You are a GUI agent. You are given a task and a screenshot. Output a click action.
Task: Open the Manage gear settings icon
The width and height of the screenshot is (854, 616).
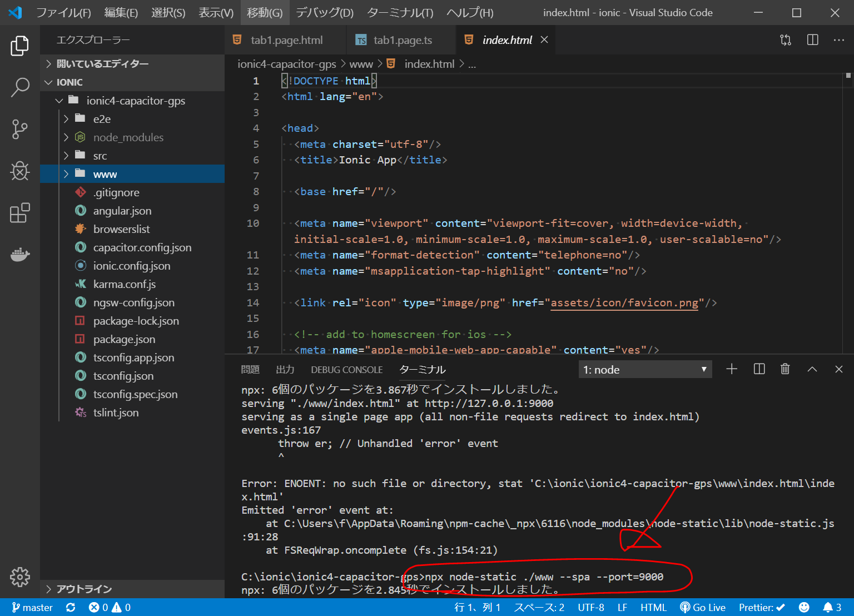tap(20, 577)
